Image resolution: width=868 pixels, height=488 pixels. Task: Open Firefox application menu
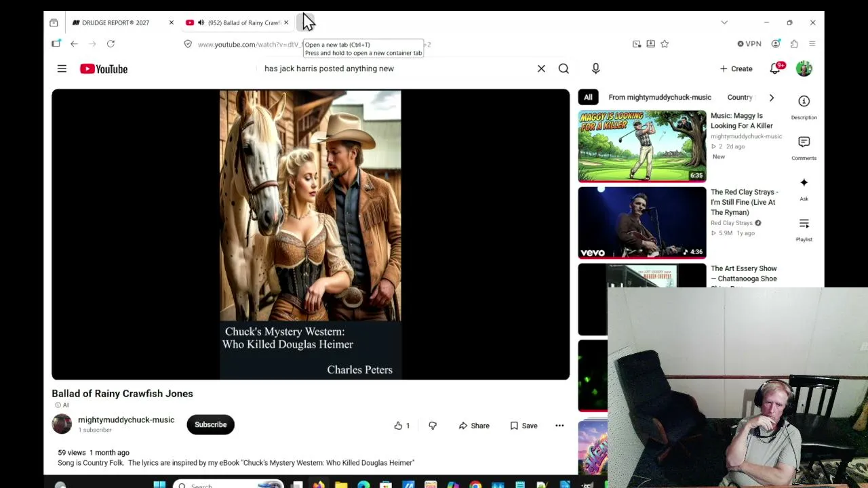coord(812,44)
